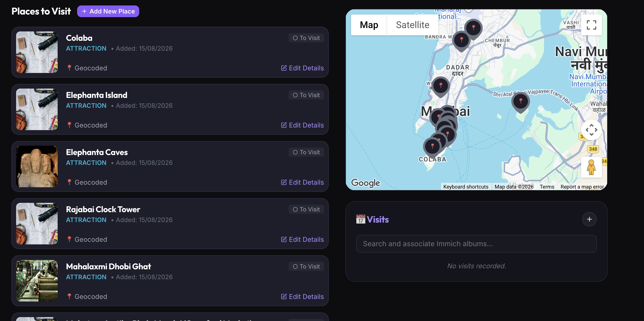Click the Add New Place button
Image resolution: width=644 pixels, height=321 pixels.
[x=108, y=11]
